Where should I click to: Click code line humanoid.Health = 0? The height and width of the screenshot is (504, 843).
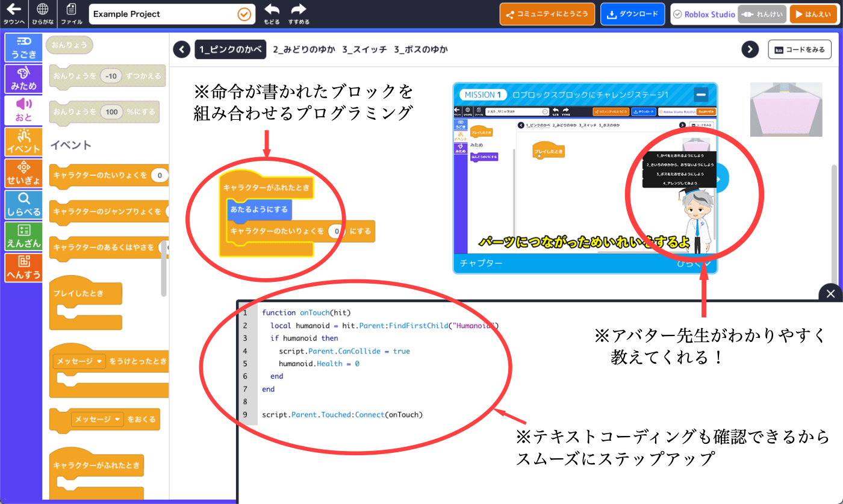point(319,364)
